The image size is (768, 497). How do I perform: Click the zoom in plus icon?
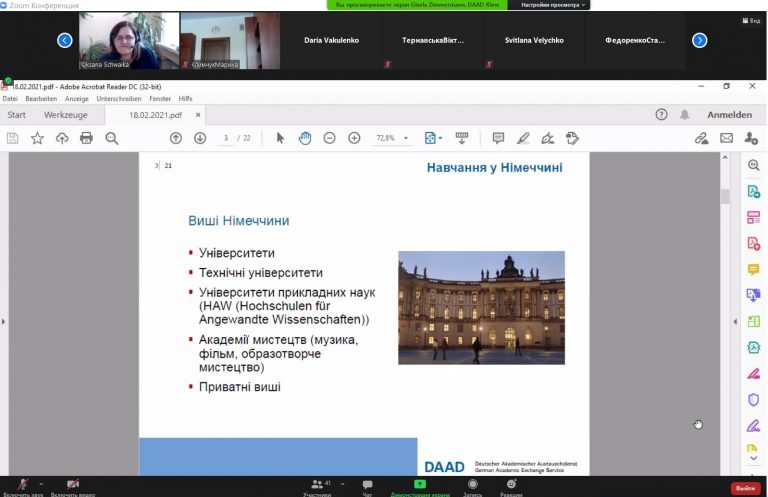pos(354,138)
